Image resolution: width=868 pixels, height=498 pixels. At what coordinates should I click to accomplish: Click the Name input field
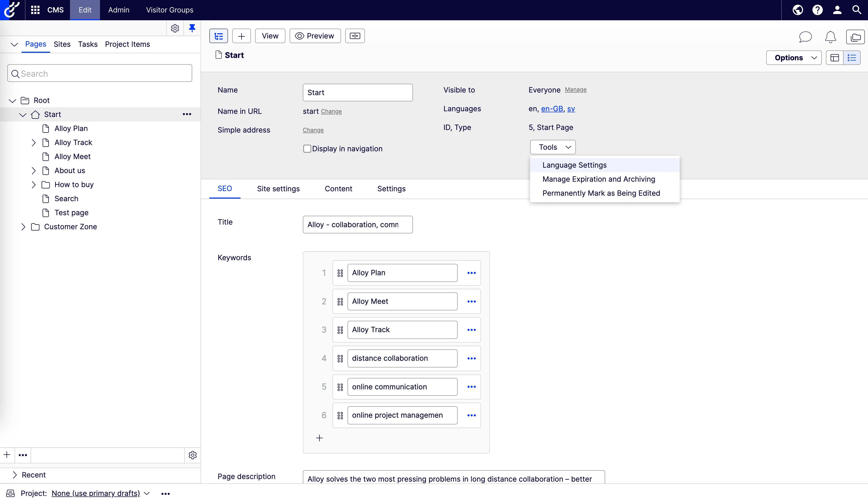coord(358,92)
